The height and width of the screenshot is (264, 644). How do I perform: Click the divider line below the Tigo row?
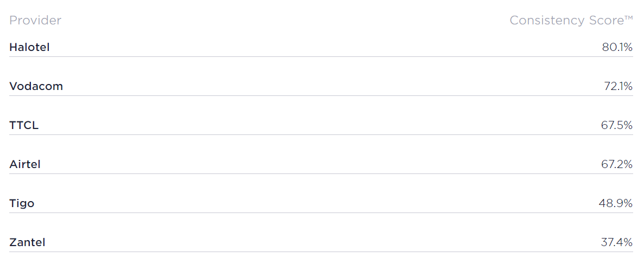pos(321,213)
